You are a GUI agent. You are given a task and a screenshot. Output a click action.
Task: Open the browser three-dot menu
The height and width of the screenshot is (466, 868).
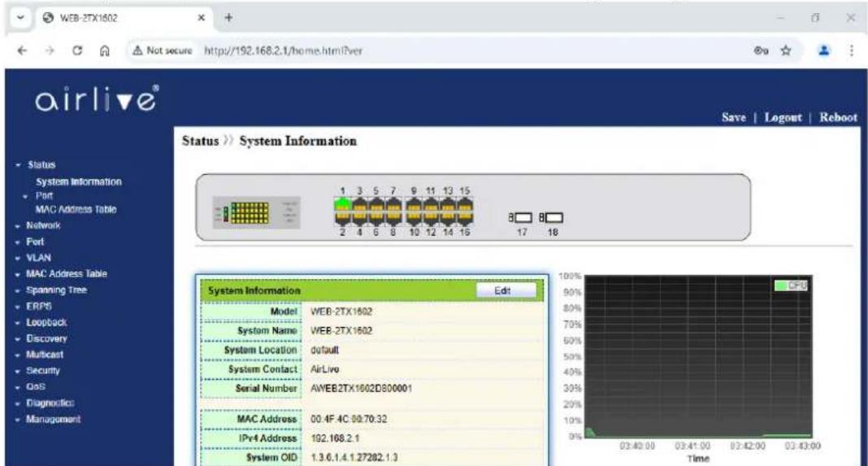(x=852, y=50)
